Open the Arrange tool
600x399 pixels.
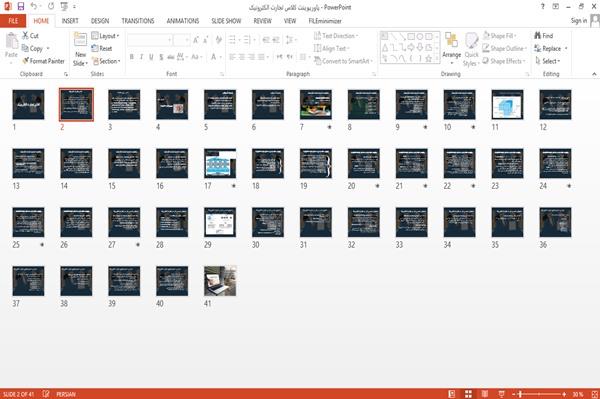point(452,48)
